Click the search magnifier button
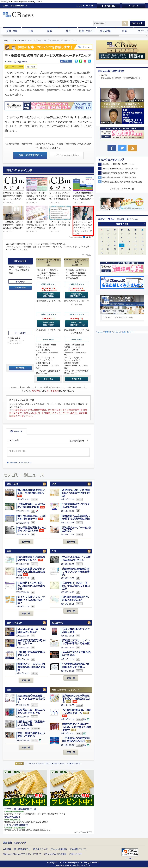Viewport: 148px width, 868px height. [x=125, y=23]
